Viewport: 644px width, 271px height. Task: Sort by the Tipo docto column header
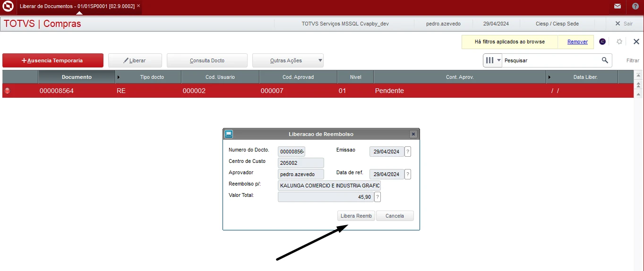tap(152, 77)
